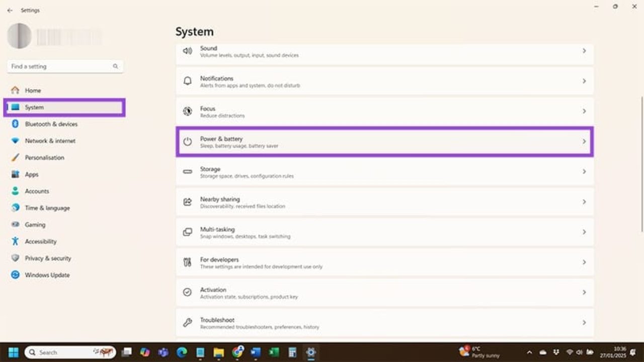Open Copilot from the taskbar
The width and height of the screenshot is (644, 362).
145,352
